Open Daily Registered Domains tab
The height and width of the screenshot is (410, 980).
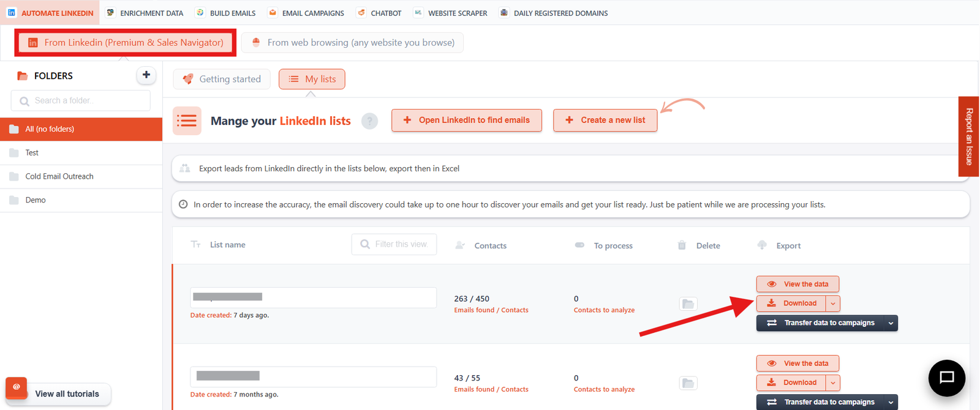click(554, 13)
